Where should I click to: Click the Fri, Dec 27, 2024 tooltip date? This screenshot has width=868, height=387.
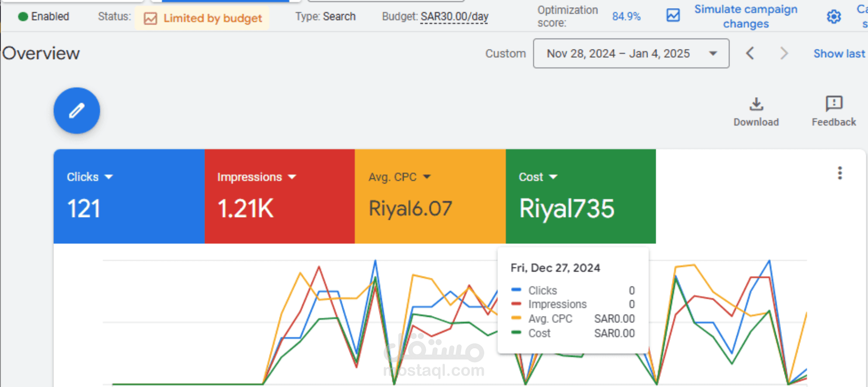tap(555, 268)
